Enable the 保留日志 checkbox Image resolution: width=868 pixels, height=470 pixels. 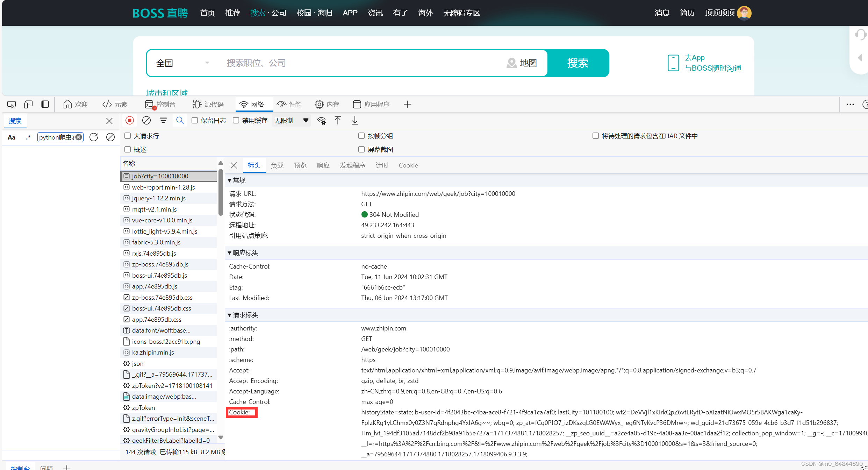(x=195, y=120)
